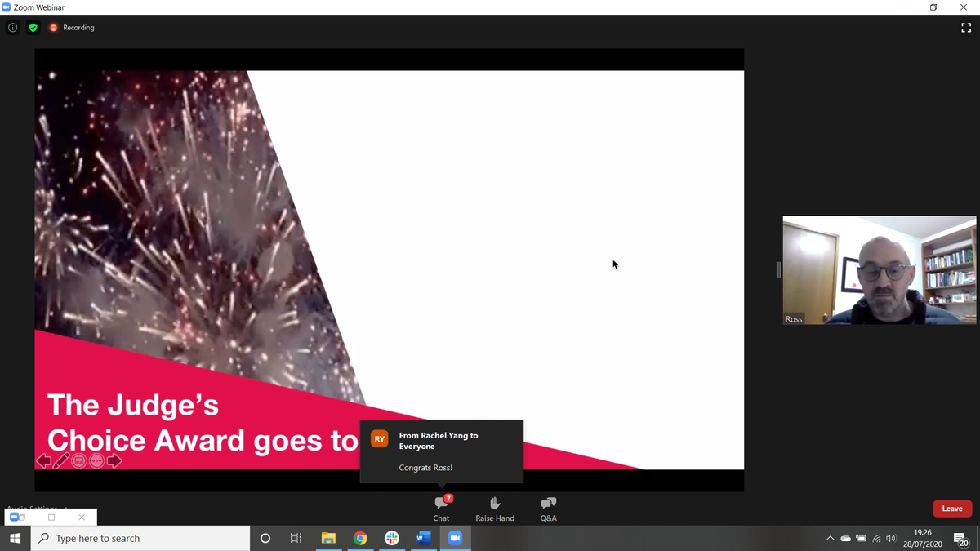
Task: Open the Wi-Fi network tray icon
Action: click(876, 539)
